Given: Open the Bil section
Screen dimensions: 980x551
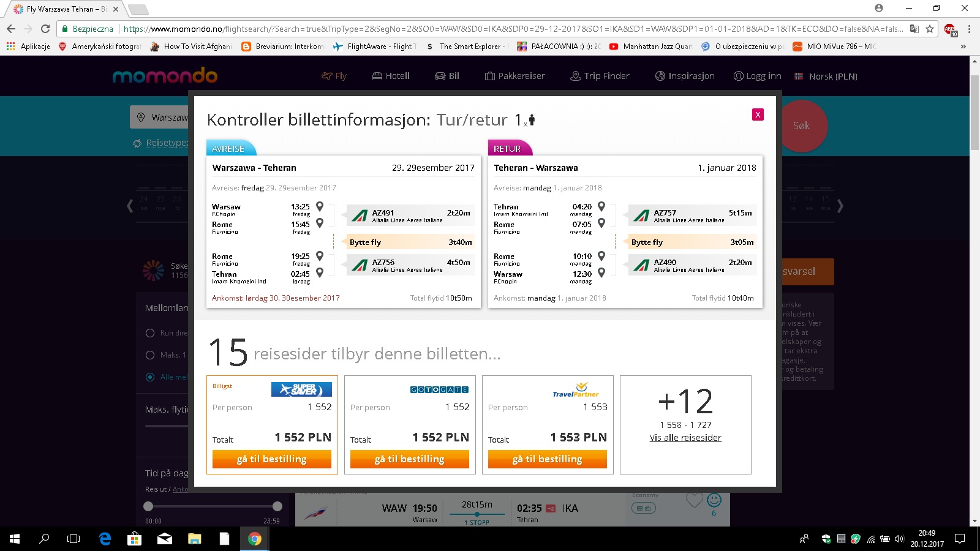Looking at the screenshot, I should 447,76.
